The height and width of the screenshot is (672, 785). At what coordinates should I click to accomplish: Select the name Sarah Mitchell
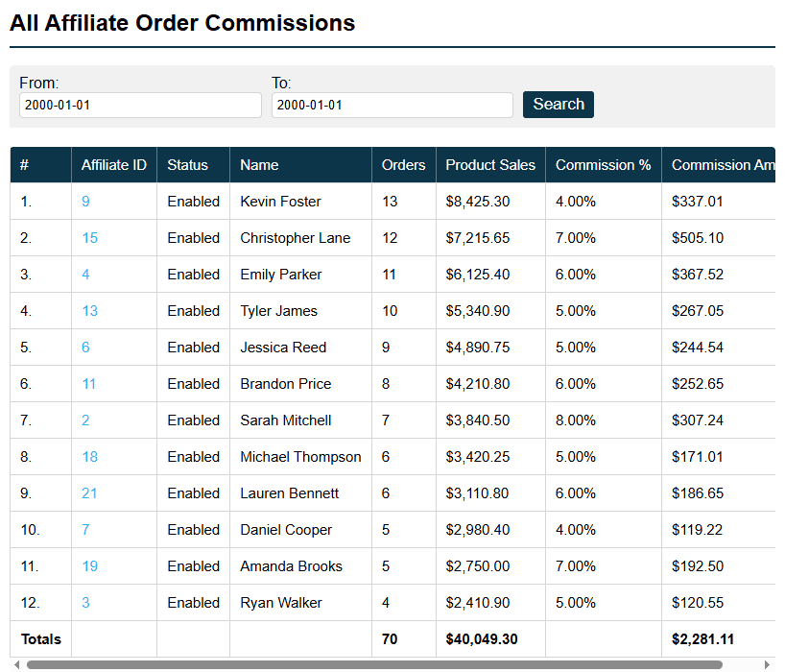click(286, 420)
